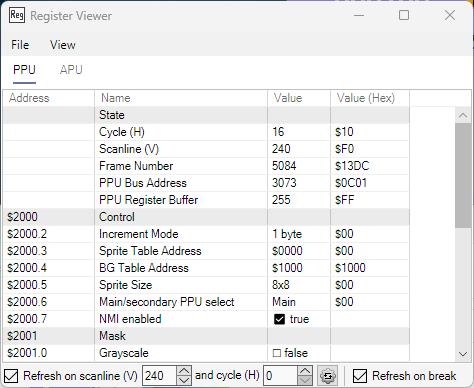Switch to the APU tab
Screen dimensions: 474x388
click(x=71, y=70)
